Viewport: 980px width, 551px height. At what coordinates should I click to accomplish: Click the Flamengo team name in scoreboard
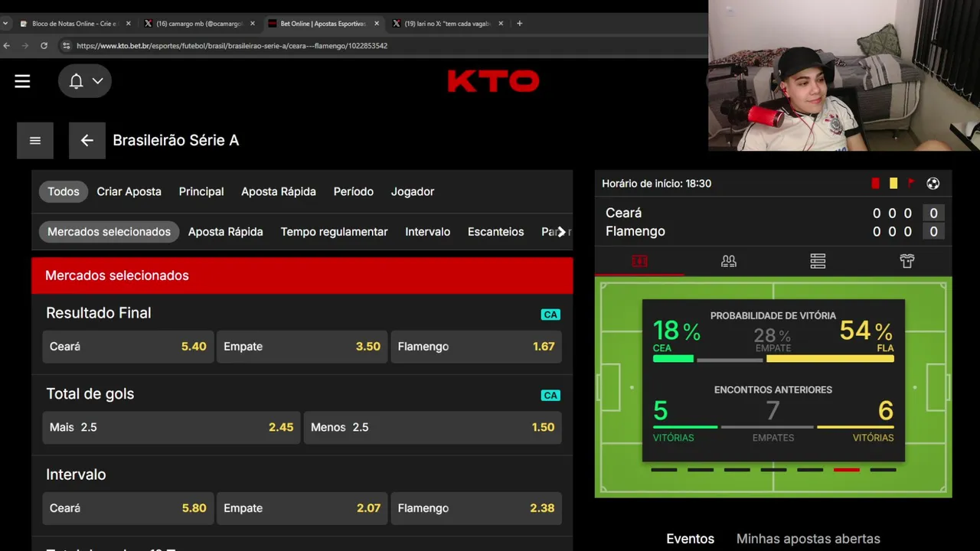635,231
